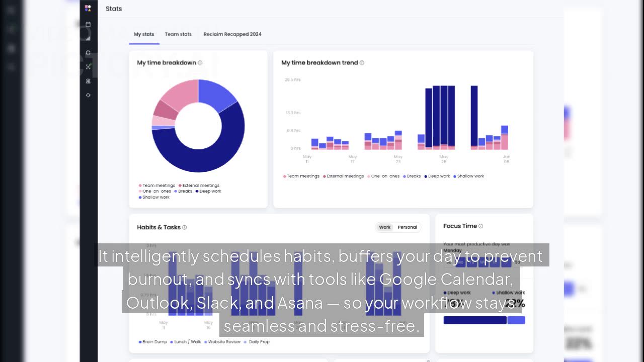Screen dimensions: 644x362
Task: Click the Habits & Tasks card title
Action: click(158, 227)
